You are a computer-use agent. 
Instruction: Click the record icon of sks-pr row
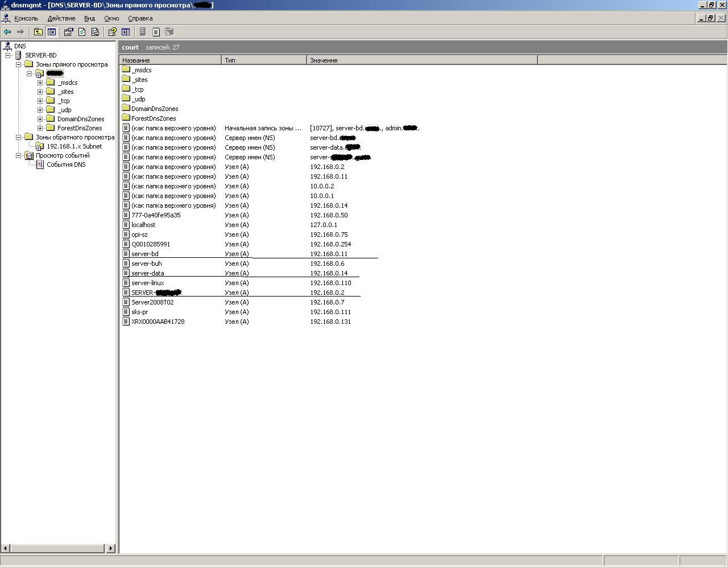tap(126, 311)
